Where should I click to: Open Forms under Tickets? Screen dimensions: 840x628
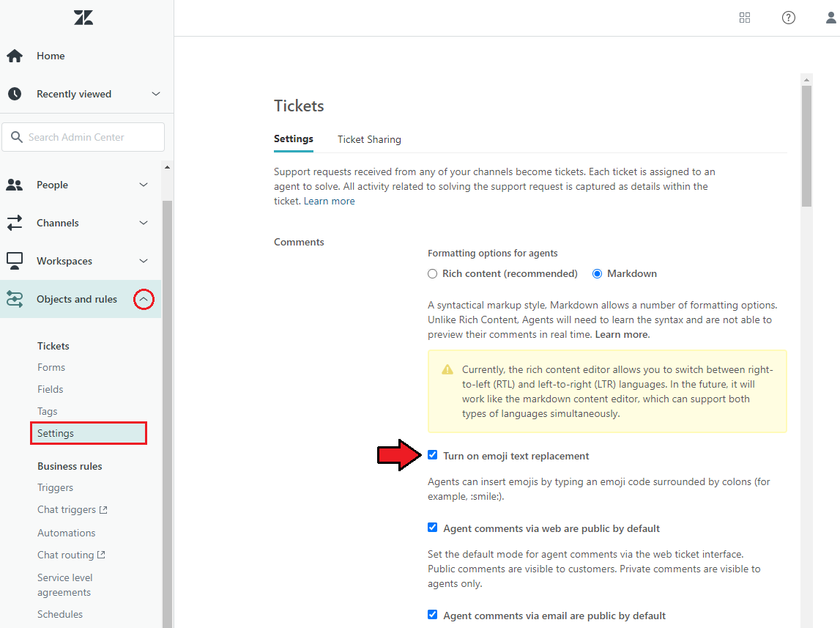(x=51, y=368)
